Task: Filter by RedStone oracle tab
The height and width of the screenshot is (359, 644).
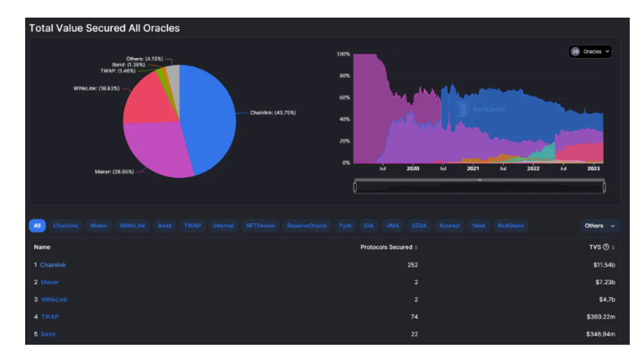Action: point(510,226)
